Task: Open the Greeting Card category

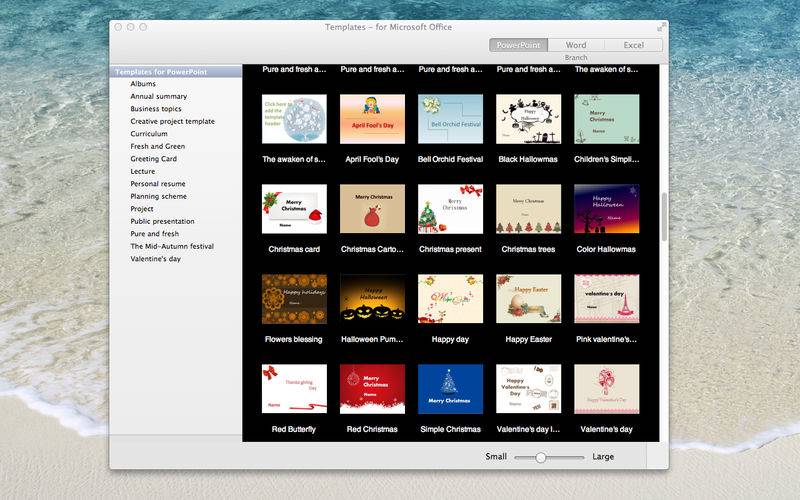Action: 154,159
